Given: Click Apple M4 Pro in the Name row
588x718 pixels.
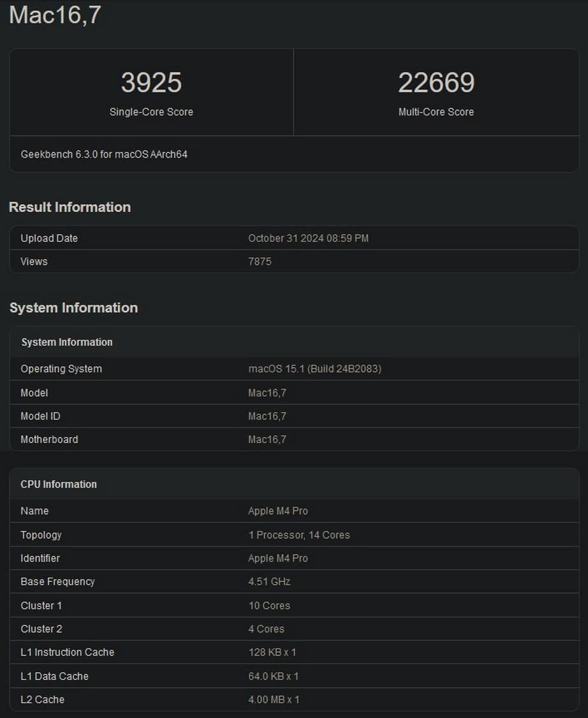Looking at the screenshot, I should (x=278, y=511).
